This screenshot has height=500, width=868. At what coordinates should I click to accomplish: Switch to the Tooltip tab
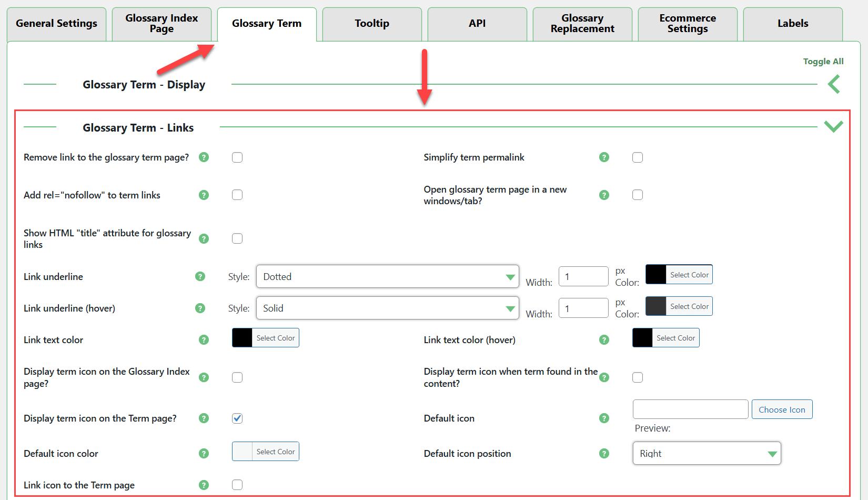(x=372, y=24)
